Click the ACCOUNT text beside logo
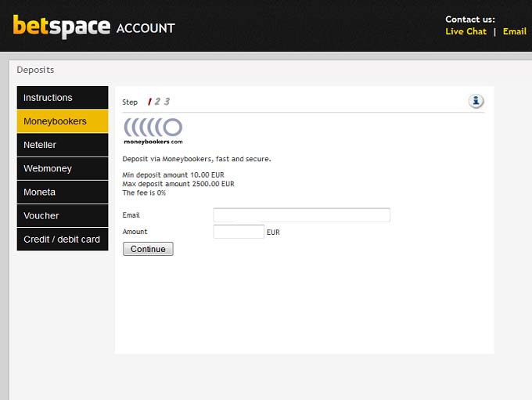The width and height of the screenshot is (532, 400). [146, 29]
